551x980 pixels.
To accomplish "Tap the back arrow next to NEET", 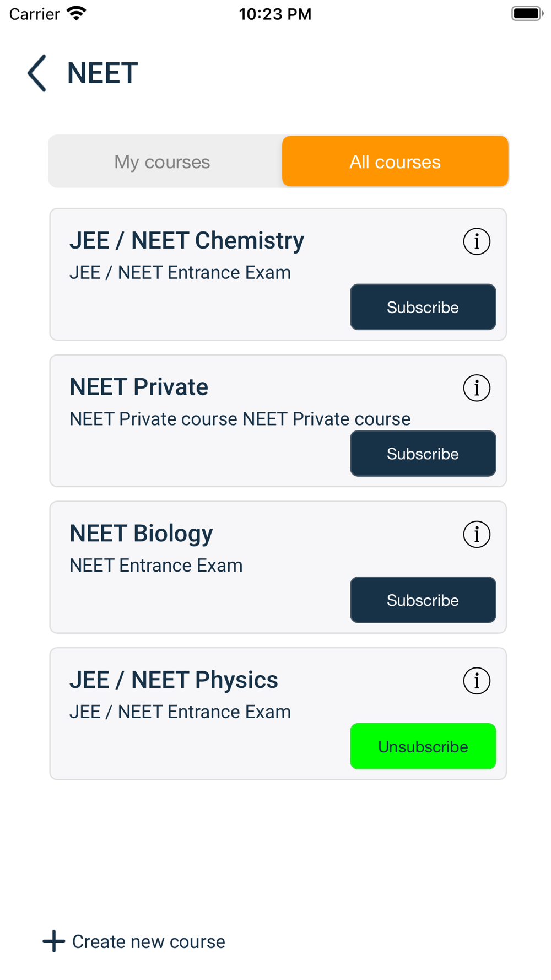I will [x=37, y=73].
